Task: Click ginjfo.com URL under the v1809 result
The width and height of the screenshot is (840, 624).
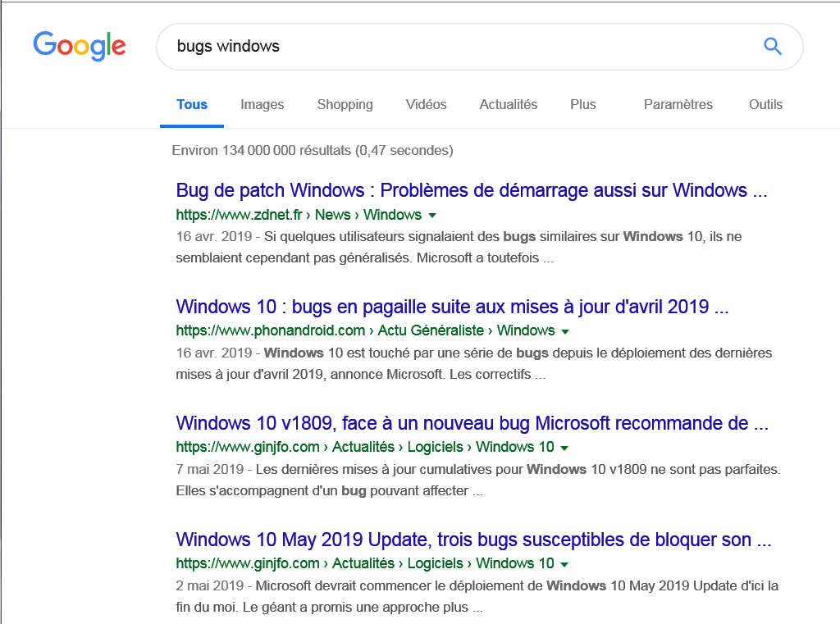Action: (x=365, y=447)
